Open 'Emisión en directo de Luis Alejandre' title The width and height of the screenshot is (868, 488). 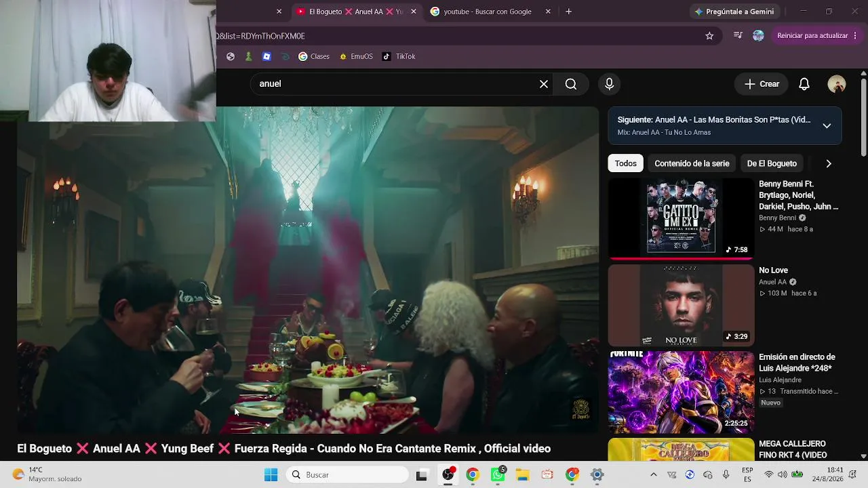[797, 363]
